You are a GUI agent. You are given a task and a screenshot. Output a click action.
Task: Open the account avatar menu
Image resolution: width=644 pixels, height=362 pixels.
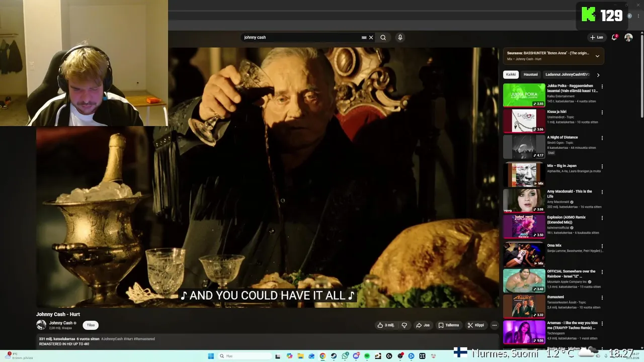[x=628, y=37]
